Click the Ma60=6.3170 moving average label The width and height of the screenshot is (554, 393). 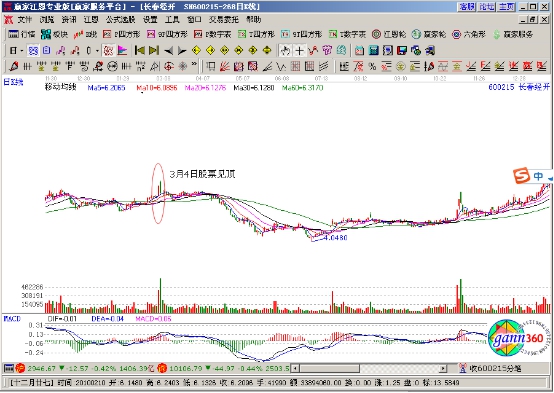point(302,88)
